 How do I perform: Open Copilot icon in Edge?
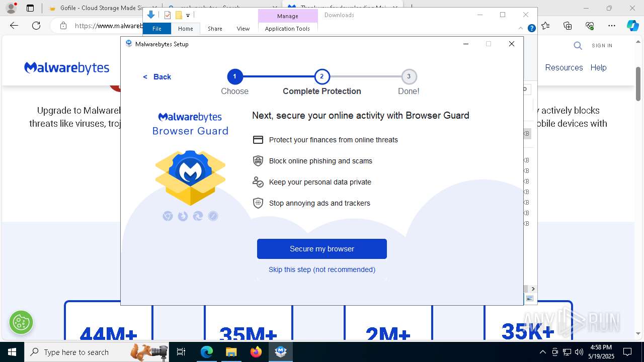click(x=633, y=26)
